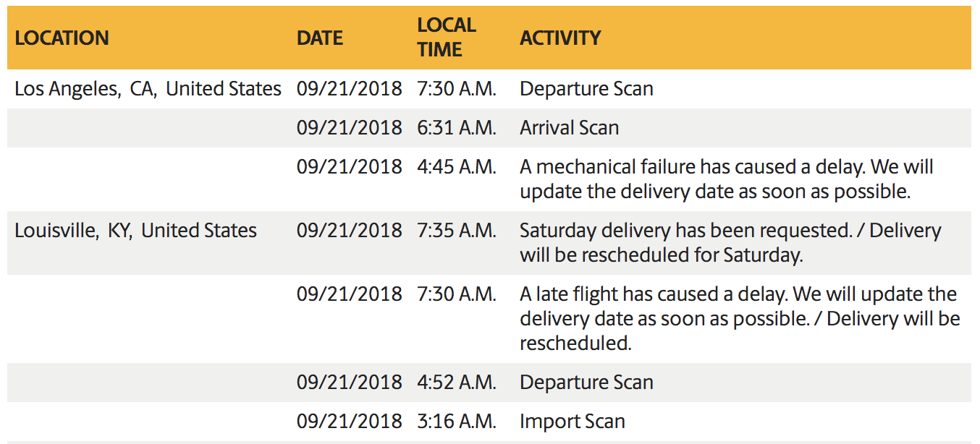
Task: Select Los Angeles, CA location cell
Action: click(x=148, y=89)
